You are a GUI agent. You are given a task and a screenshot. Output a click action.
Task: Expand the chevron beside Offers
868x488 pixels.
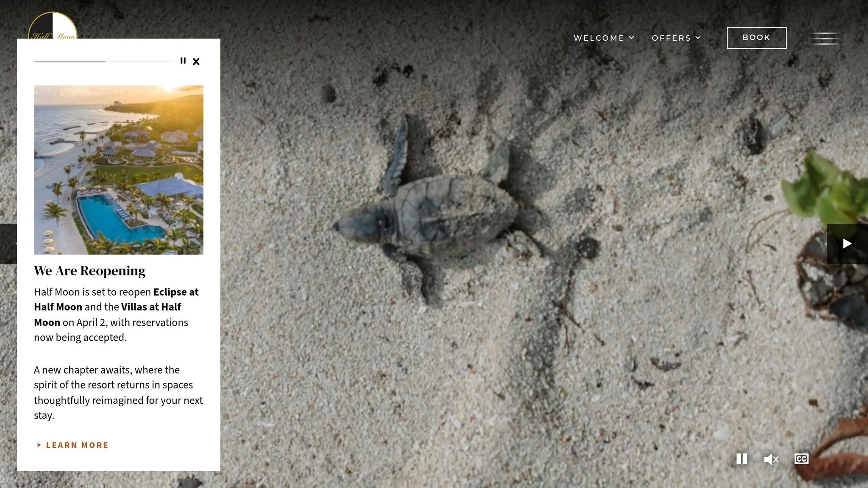(698, 38)
